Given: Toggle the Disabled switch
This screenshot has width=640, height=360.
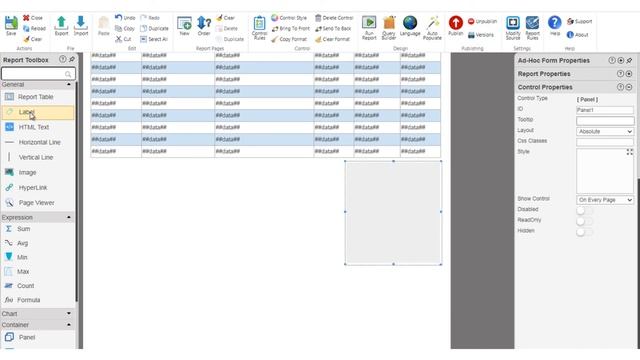Looking at the screenshot, I should (x=584, y=211).
